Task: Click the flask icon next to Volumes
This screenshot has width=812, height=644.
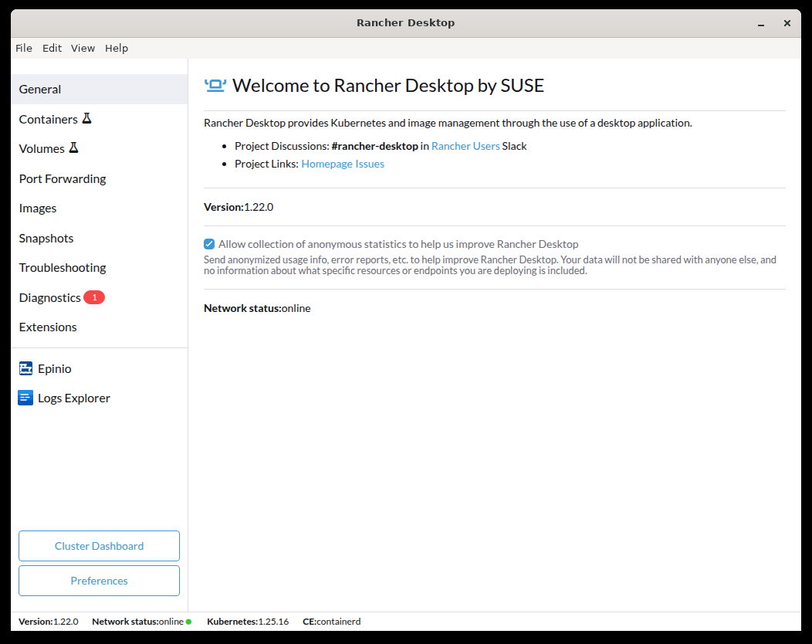Action: click(74, 148)
